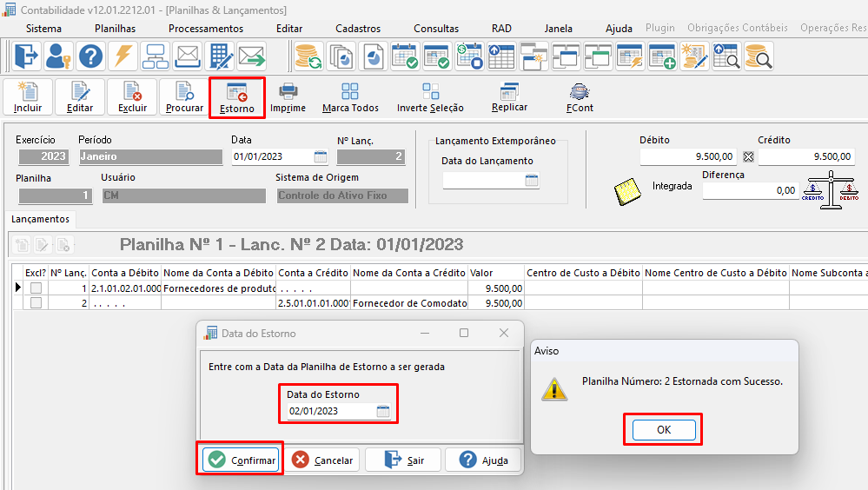The width and height of the screenshot is (868, 490).
Task: Click Excluir toolbar button
Action: coord(132,97)
